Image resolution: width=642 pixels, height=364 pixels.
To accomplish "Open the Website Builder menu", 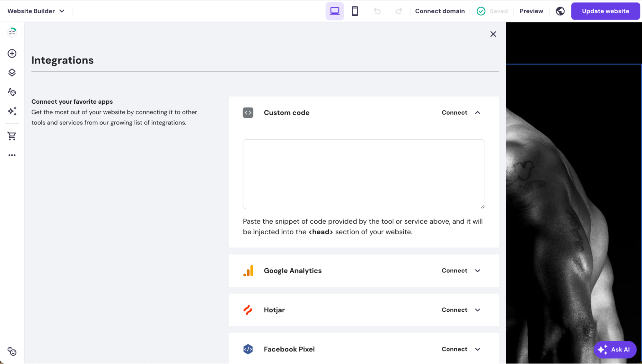I will (x=35, y=11).
